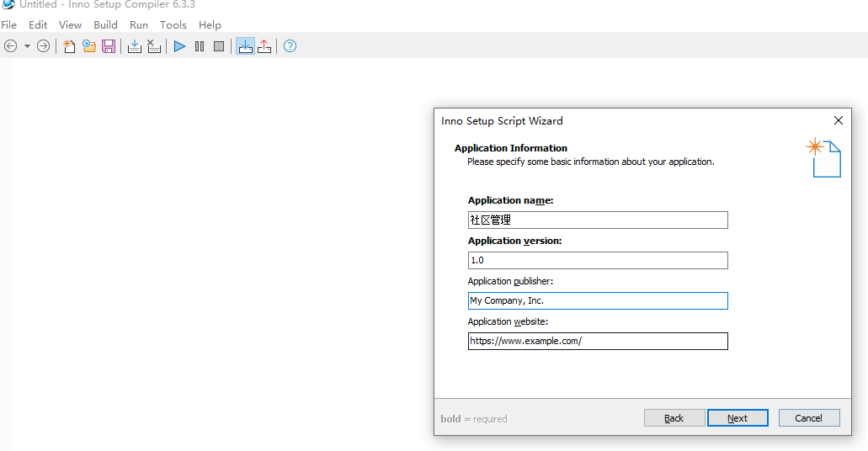The image size is (868, 451).
Task: Open the Tools menu
Action: click(173, 24)
